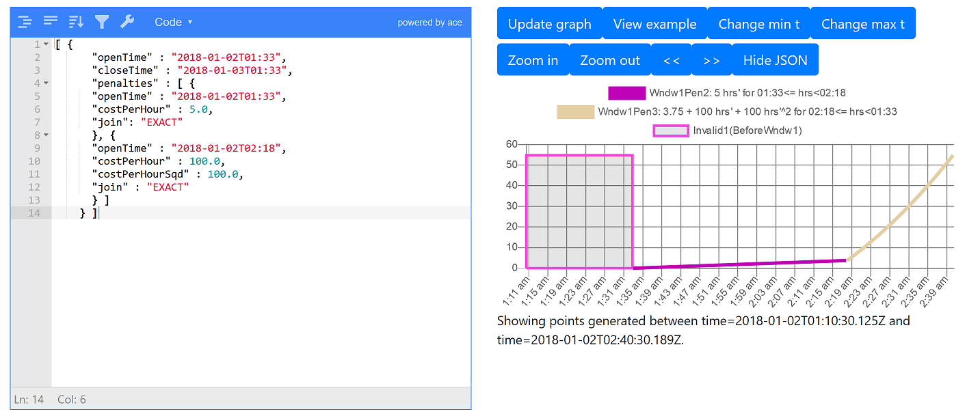Zoom in on the graph
This screenshot has height=414, width=980.
tap(533, 60)
